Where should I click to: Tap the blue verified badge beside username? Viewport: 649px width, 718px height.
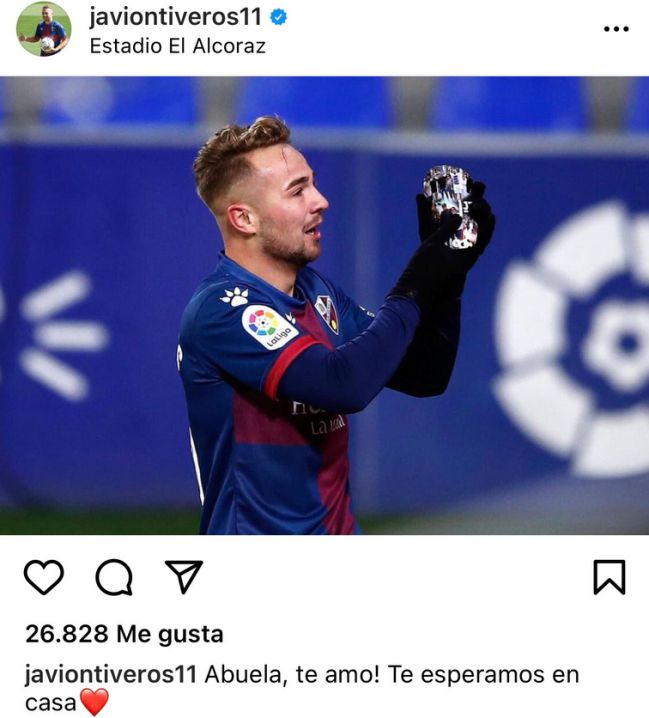coord(278,17)
